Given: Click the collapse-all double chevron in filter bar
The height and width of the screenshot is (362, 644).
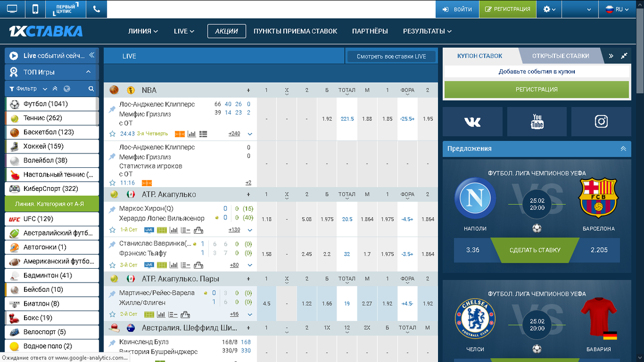Looking at the screenshot, I should tap(54, 89).
